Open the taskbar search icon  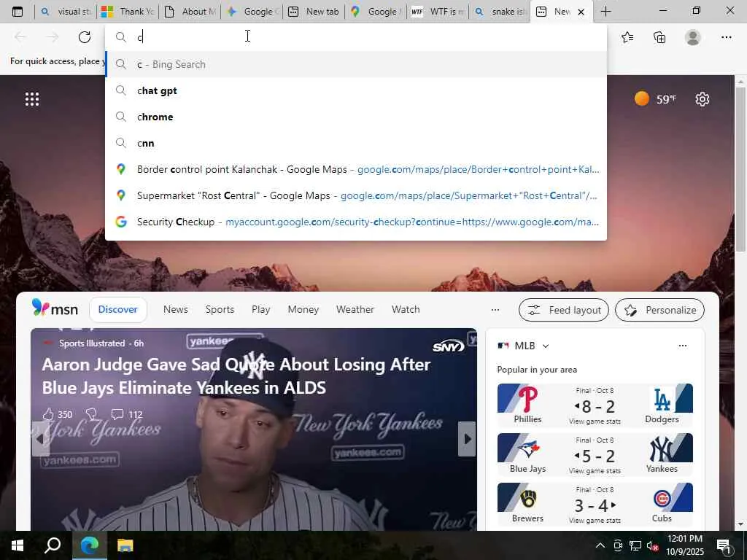pyautogui.click(x=53, y=545)
